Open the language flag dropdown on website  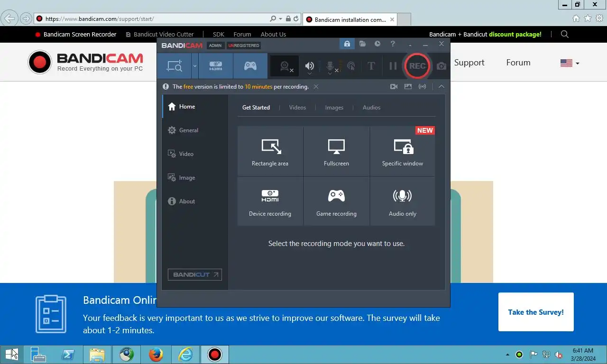coord(570,63)
